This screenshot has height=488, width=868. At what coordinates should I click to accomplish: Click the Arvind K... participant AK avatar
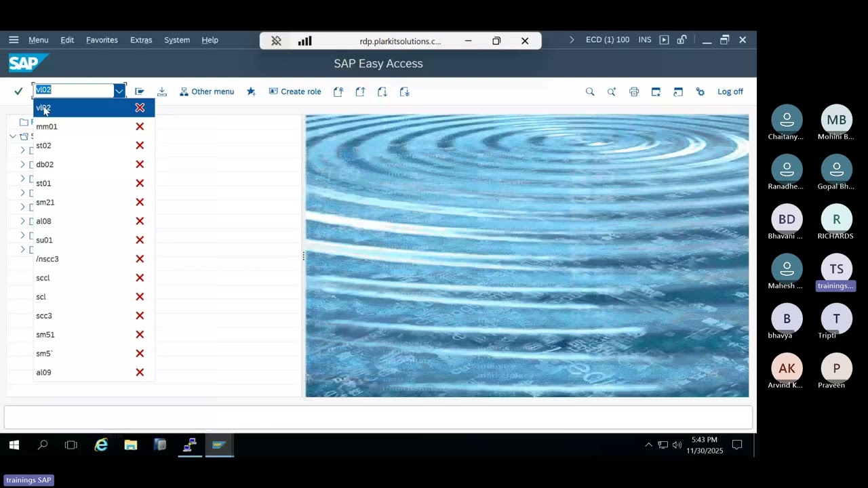coord(787,368)
